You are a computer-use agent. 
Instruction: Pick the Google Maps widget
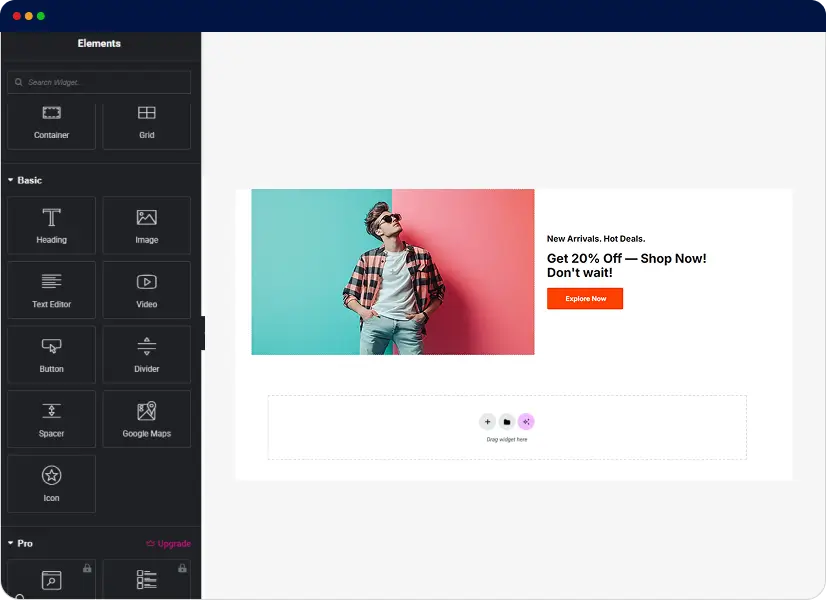pyautogui.click(x=146, y=419)
